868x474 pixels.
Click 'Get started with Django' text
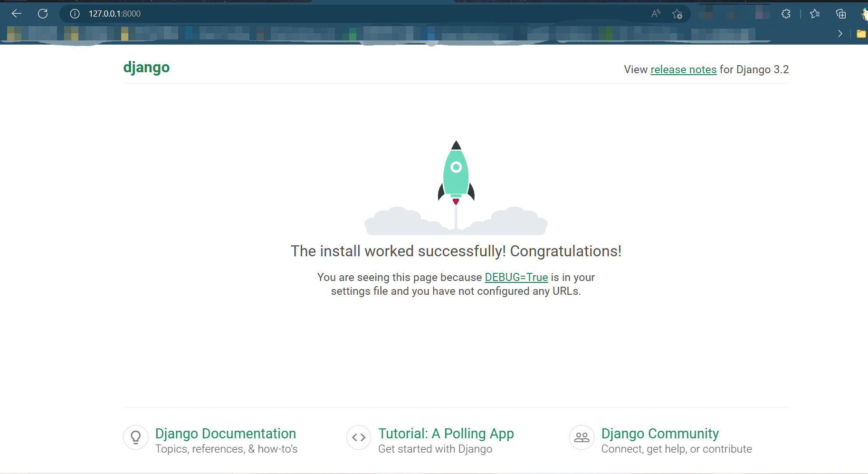coord(435,449)
